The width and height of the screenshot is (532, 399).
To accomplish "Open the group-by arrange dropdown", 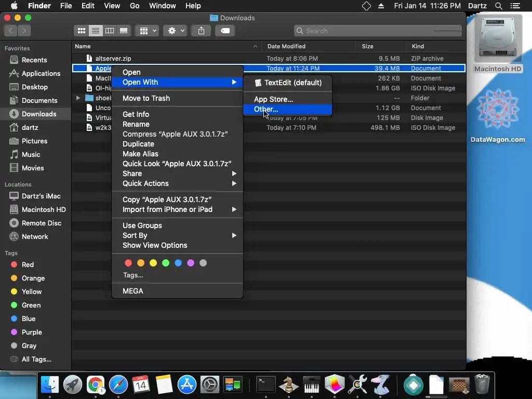I will pyautogui.click(x=147, y=31).
